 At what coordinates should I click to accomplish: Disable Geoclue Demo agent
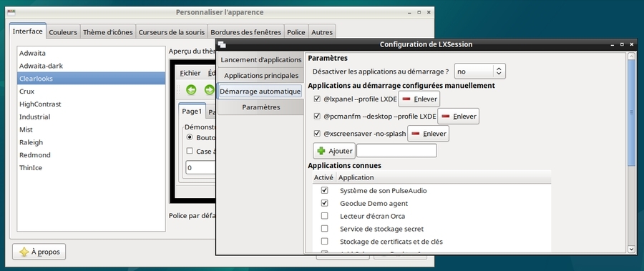pos(324,203)
